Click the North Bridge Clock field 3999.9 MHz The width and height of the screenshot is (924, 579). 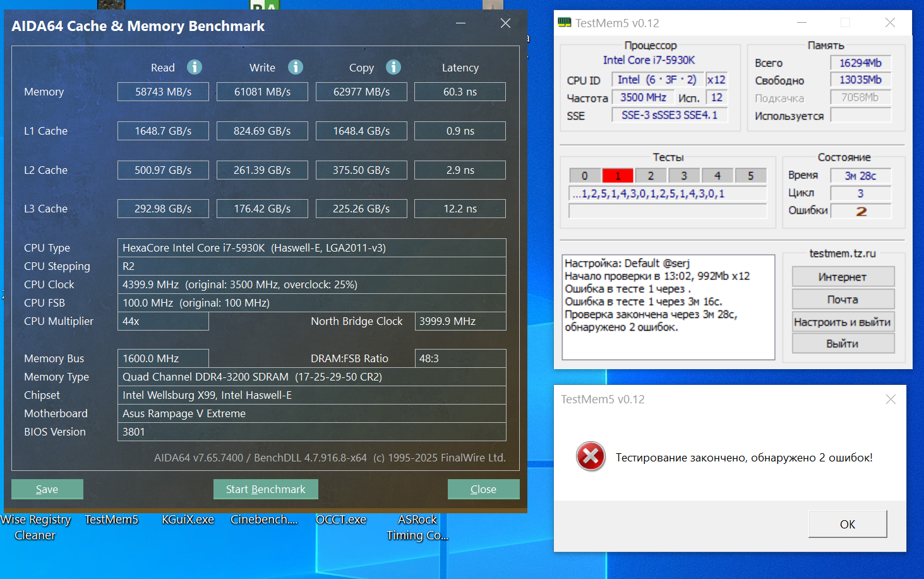460,321
